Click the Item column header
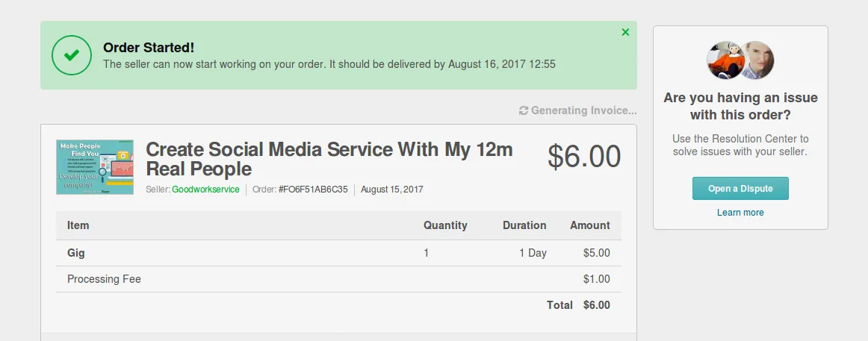This screenshot has width=868, height=341. tap(78, 225)
